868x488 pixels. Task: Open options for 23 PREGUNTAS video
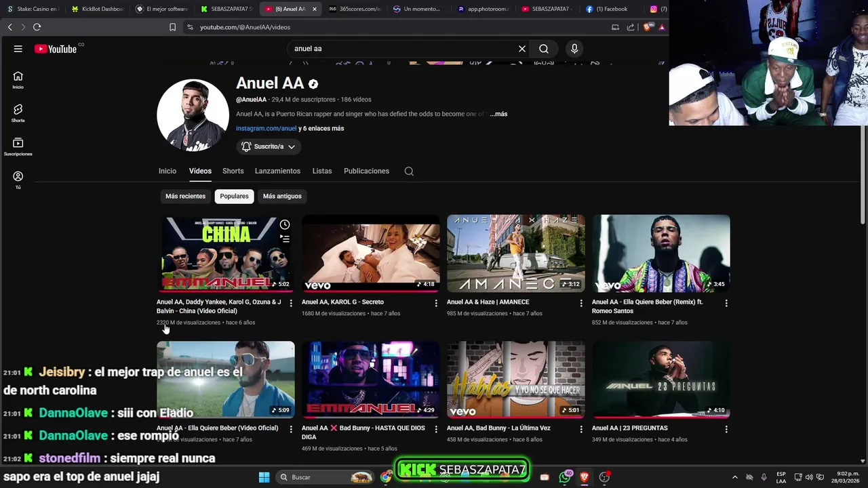pyautogui.click(x=726, y=429)
